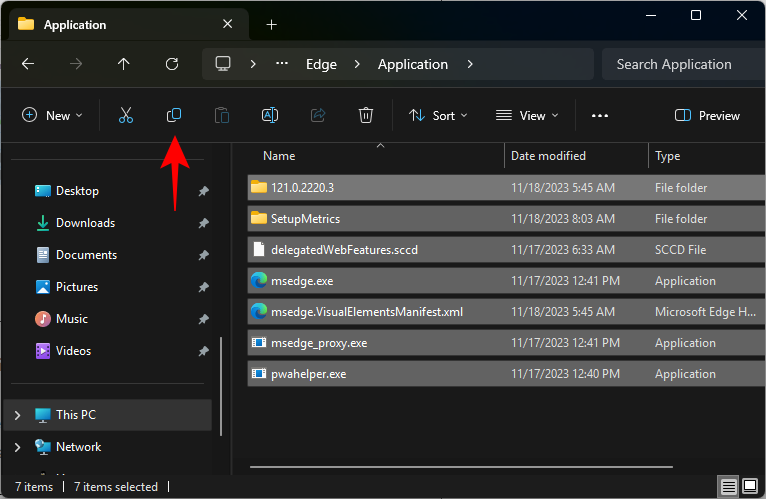Select the Application window tab
Screen dimensions: 766x499
point(127,24)
